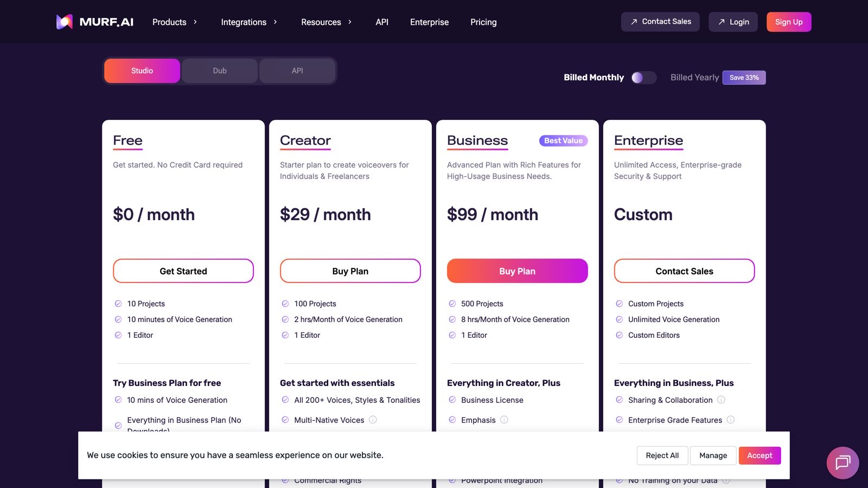Click 'Everything in Business, Plus' heading
This screenshot has height=488, width=868.
674,383
